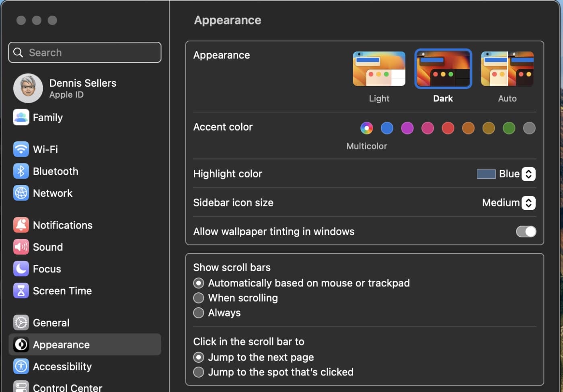Open the Network globe icon
Viewport: 563px width, 392px height.
pyautogui.click(x=21, y=193)
